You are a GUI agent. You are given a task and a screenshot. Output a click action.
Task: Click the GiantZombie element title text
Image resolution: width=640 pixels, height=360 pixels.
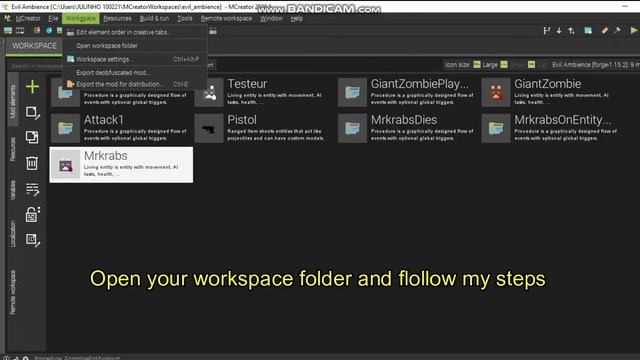click(x=547, y=84)
